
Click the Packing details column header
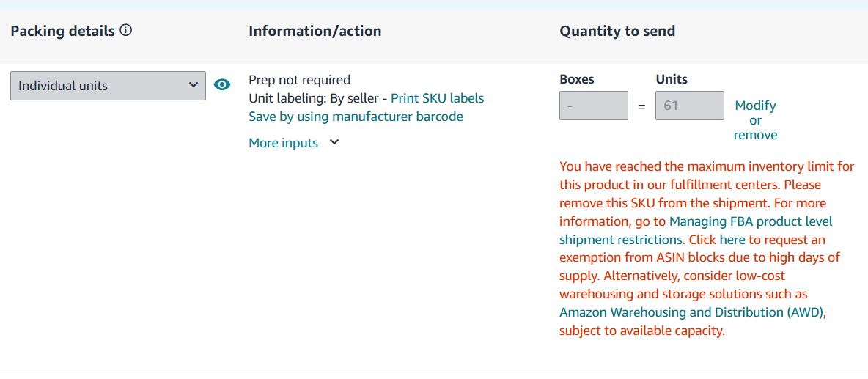click(63, 31)
